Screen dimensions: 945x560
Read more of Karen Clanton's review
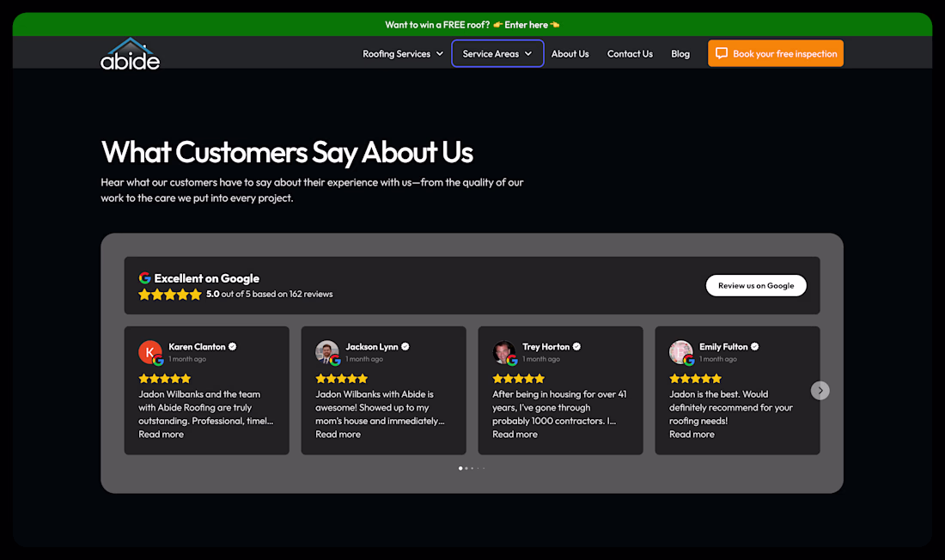click(161, 434)
